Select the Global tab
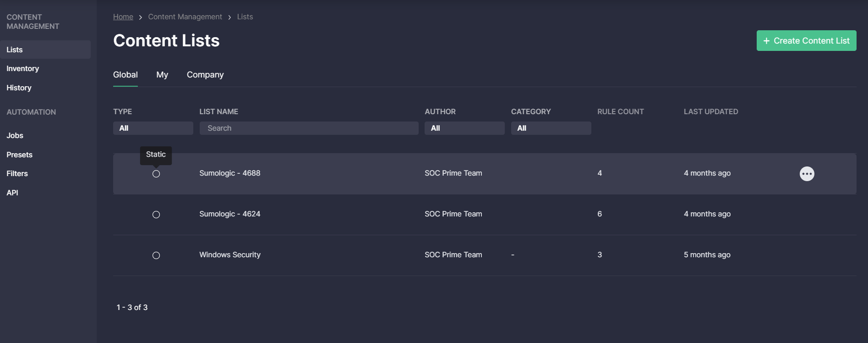This screenshot has width=868, height=343. point(126,75)
